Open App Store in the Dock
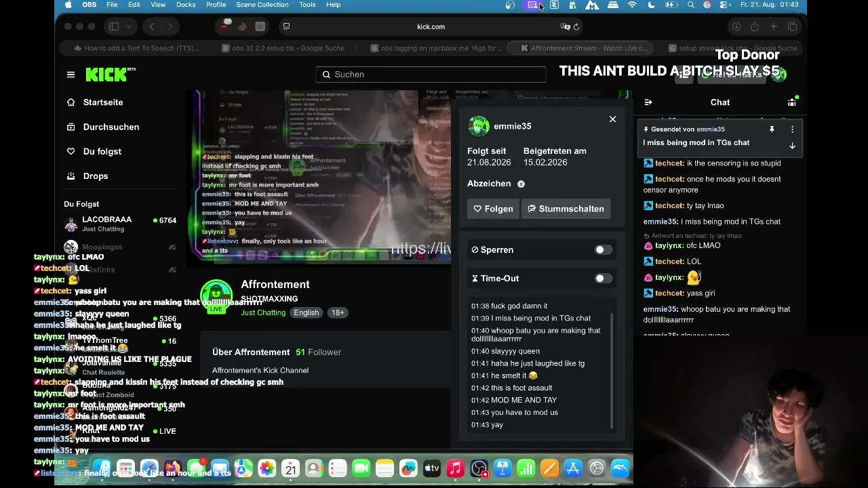Screen dimensions: 868x488 click(x=574, y=468)
